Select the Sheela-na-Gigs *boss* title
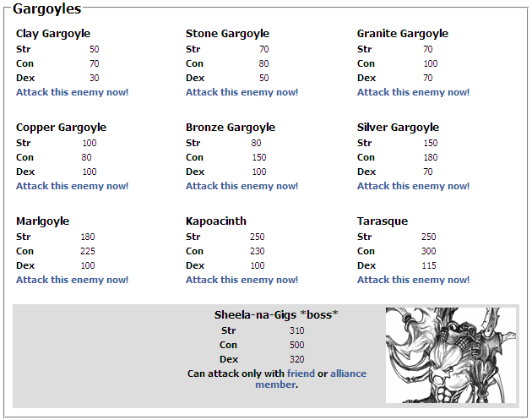The width and height of the screenshot is (532, 420). (x=276, y=314)
